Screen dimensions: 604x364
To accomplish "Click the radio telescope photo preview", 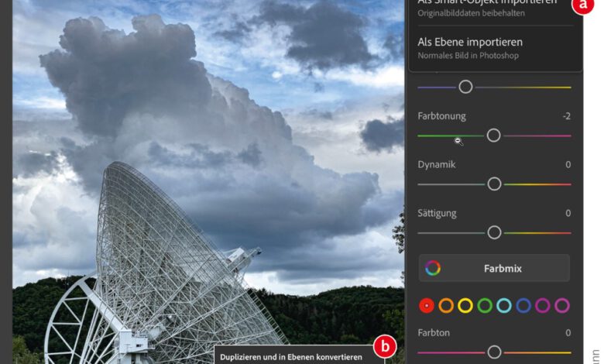I will pyautogui.click(x=208, y=182).
